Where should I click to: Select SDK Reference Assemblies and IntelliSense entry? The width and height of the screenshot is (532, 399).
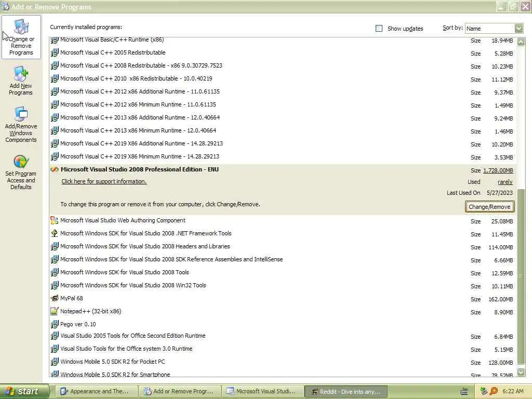coord(283,260)
